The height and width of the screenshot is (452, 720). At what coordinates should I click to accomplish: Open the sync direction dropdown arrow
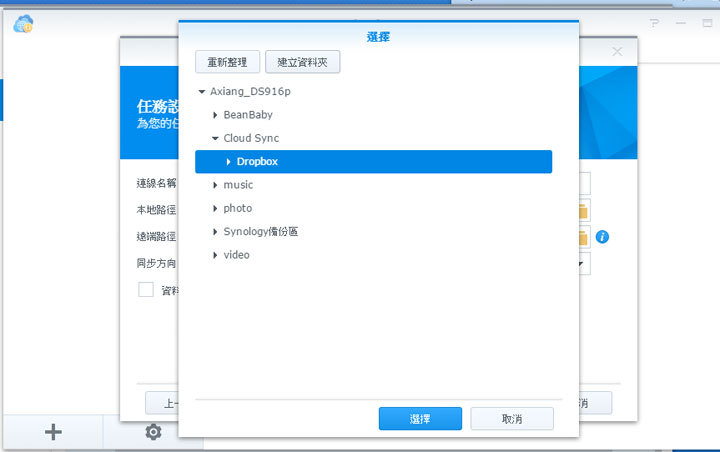point(581,264)
